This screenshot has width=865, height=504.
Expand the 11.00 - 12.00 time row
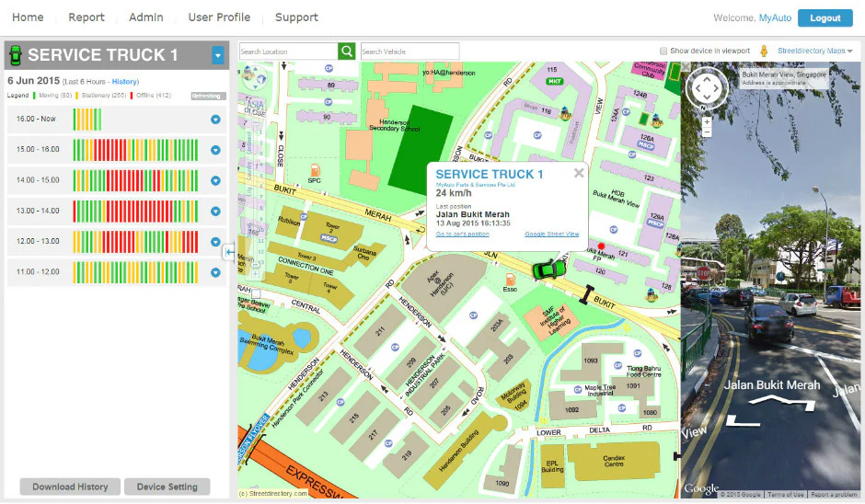(215, 272)
